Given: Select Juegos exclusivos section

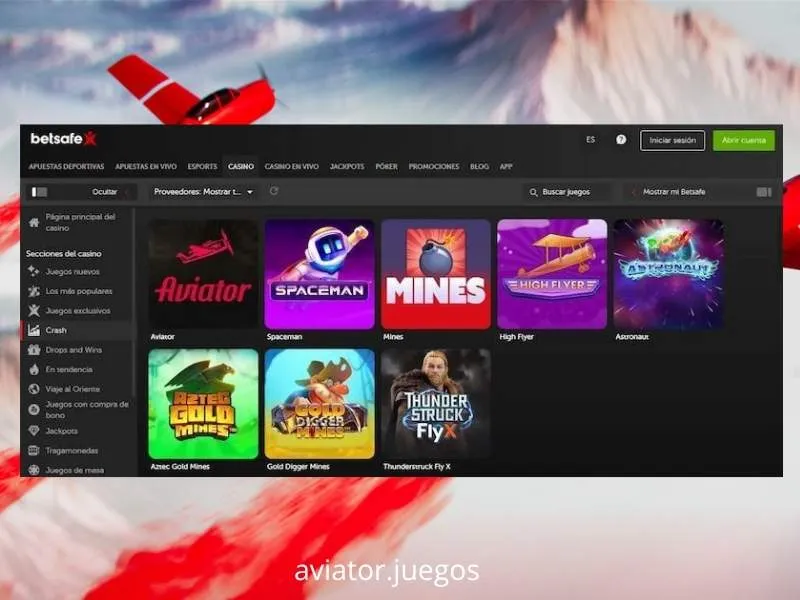Looking at the screenshot, I should (78, 310).
